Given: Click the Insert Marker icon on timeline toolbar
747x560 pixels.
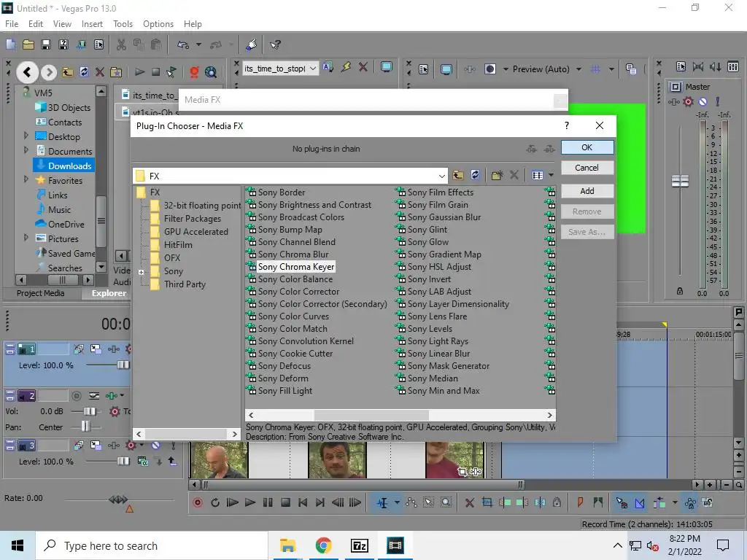Looking at the screenshot, I should [x=580, y=502].
